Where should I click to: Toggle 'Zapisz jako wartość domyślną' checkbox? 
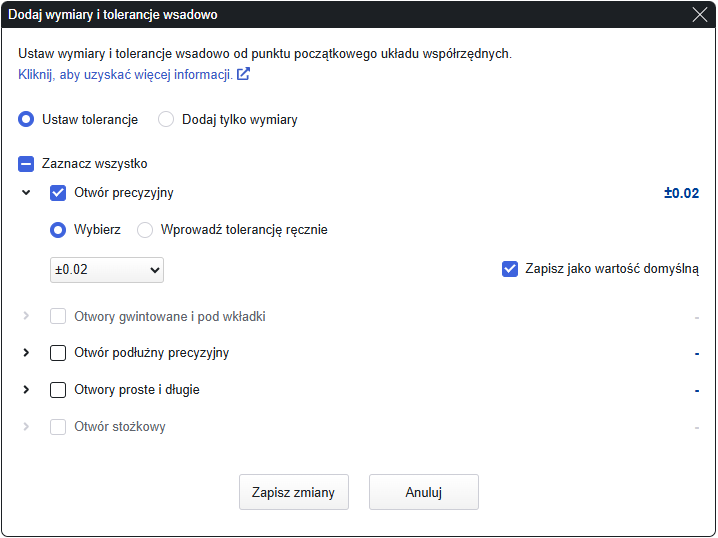(x=510, y=268)
